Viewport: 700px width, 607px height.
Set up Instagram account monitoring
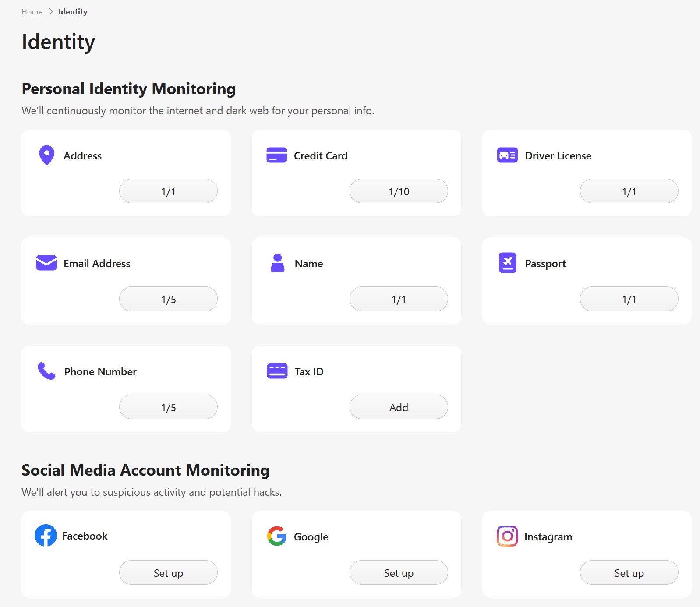click(x=629, y=572)
